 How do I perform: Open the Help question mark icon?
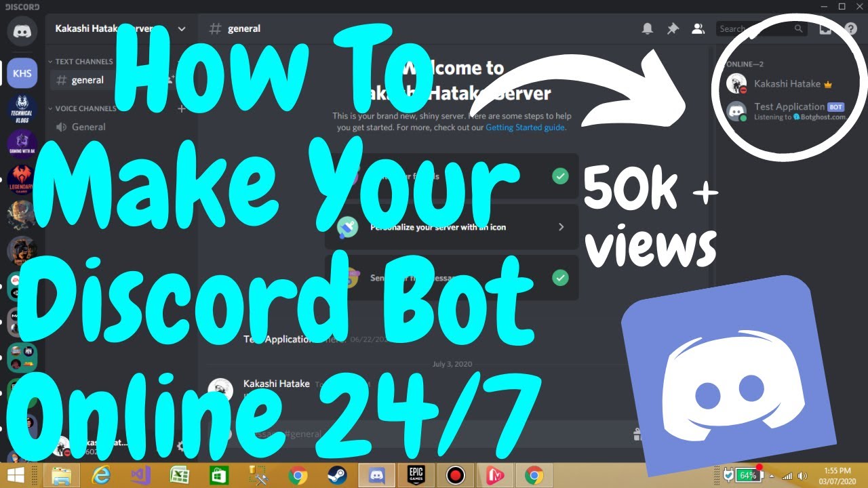coord(851,28)
